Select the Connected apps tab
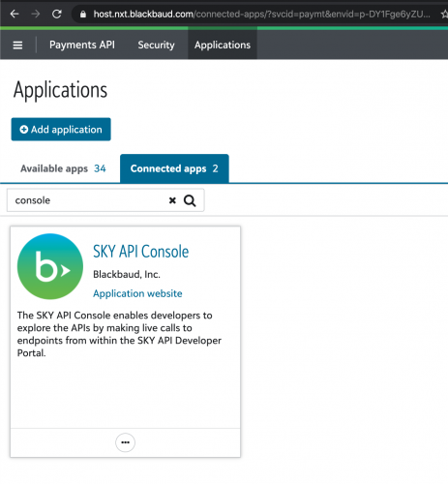This screenshot has width=448, height=484. (174, 168)
